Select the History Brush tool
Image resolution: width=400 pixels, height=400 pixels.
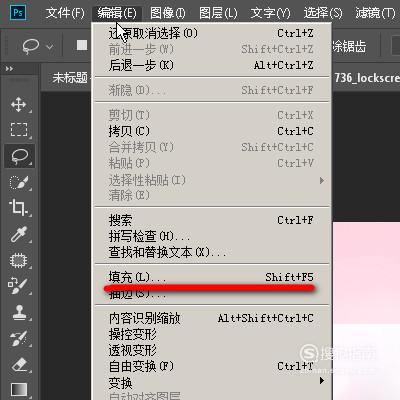[19, 338]
